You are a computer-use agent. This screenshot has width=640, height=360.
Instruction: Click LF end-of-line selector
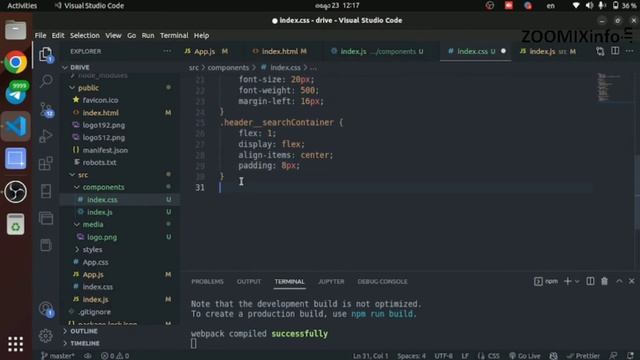pyautogui.click(x=465, y=356)
